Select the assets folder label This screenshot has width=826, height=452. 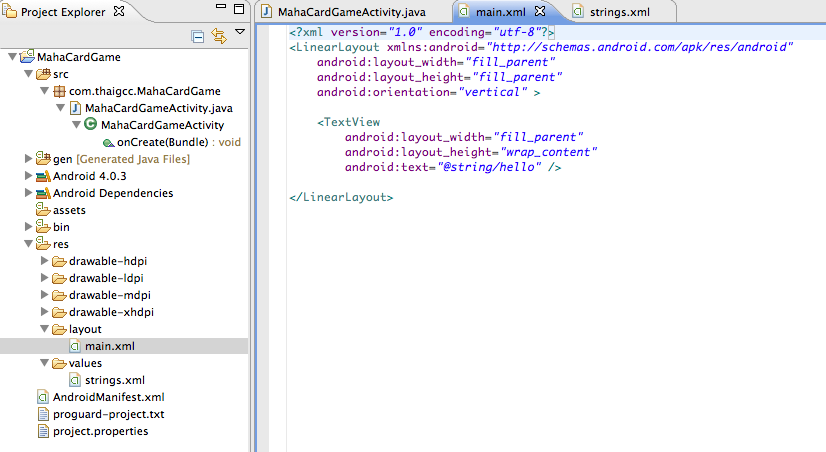pos(69,210)
